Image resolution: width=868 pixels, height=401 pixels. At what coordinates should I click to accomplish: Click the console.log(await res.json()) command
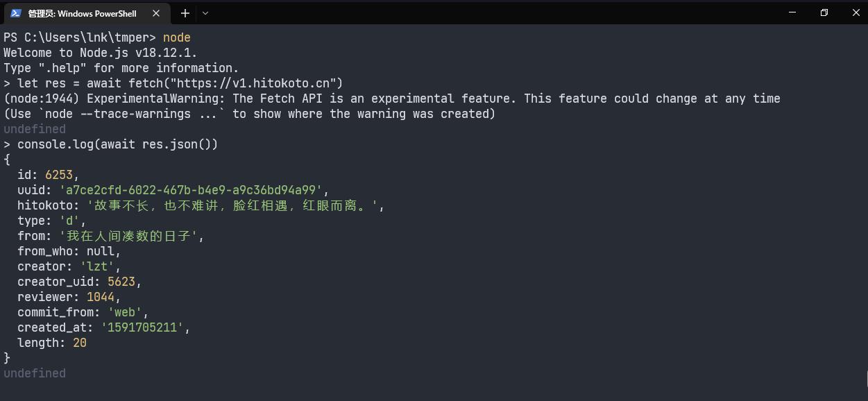tap(114, 144)
